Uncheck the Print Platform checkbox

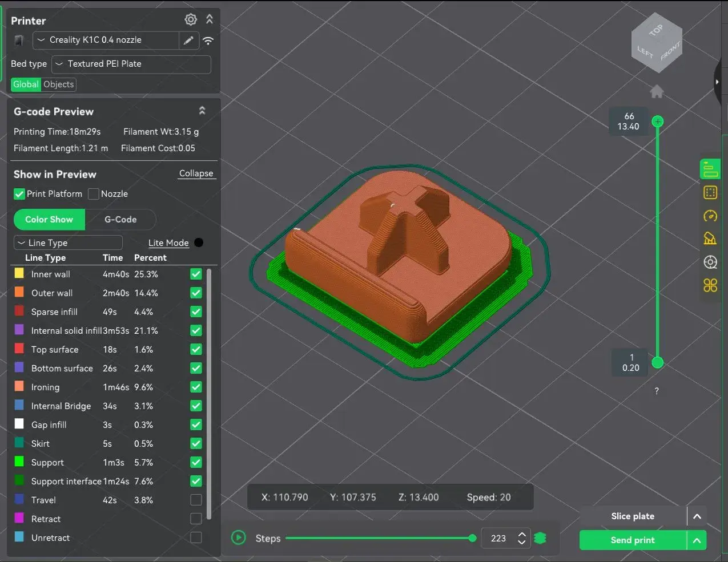(19, 194)
